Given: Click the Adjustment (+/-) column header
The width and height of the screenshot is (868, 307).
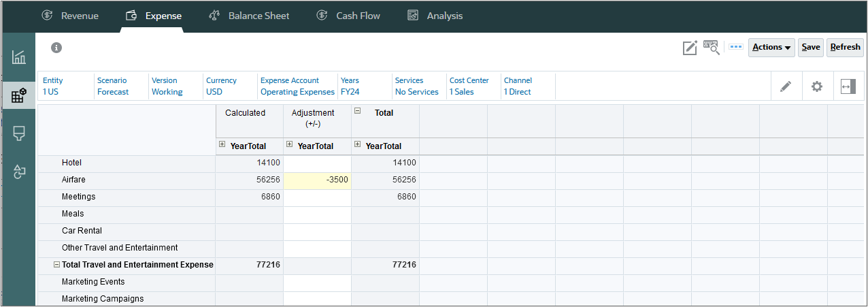Looking at the screenshot, I should click(318, 122).
